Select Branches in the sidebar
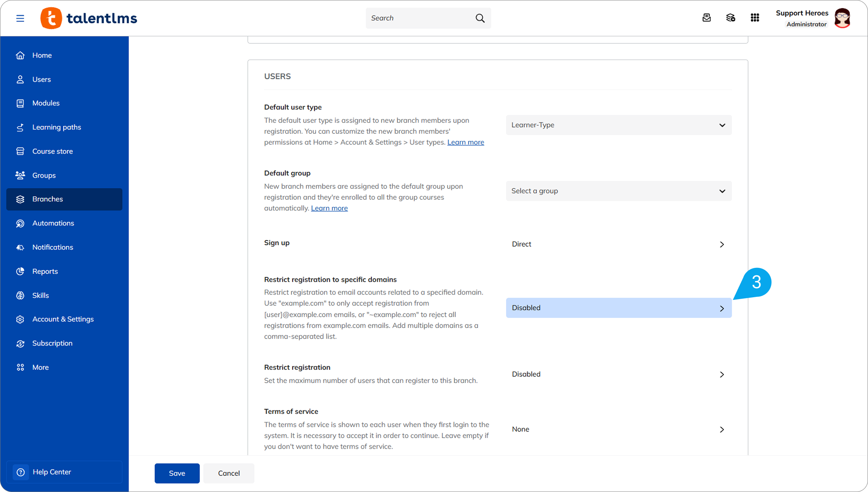The width and height of the screenshot is (868, 492). click(x=64, y=199)
